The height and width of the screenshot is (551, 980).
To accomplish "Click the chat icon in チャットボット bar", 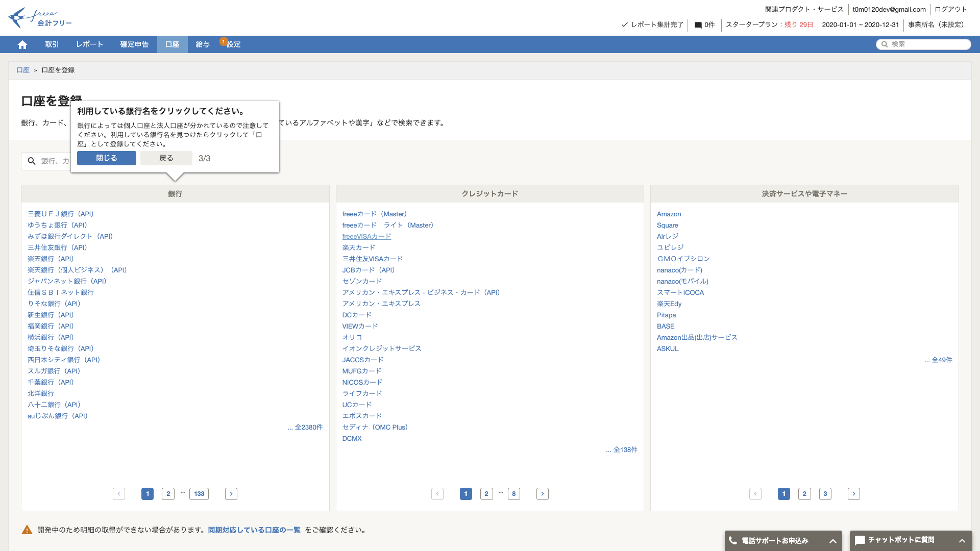I will pyautogui.click(x=860, y=540).
